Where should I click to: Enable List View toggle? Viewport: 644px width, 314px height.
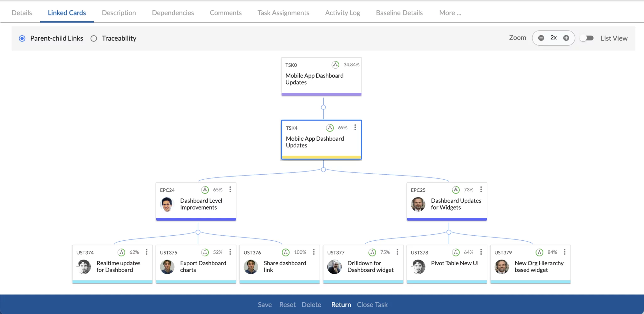pyautogui.click(x=587, y=38)
